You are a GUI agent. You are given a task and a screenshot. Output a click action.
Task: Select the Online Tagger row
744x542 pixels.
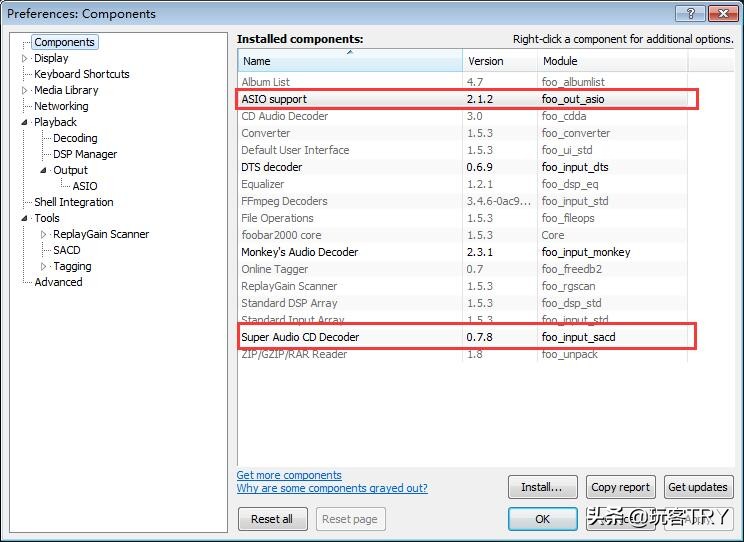[463, 269]
